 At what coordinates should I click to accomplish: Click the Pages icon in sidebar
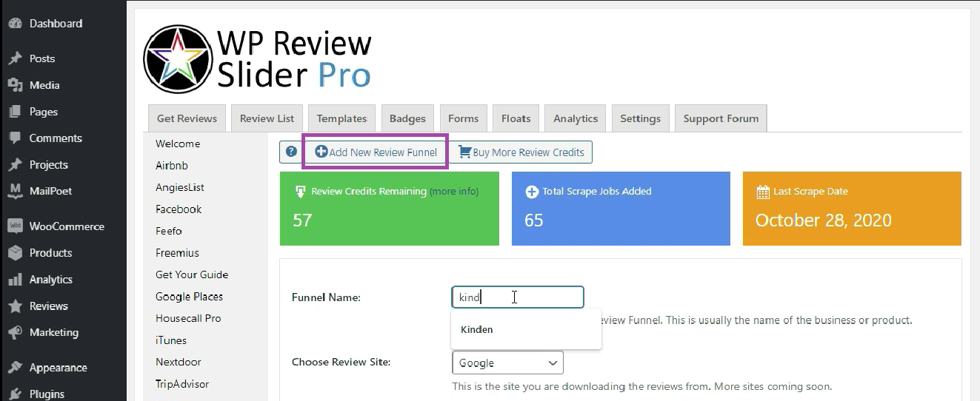tap(15, 112)
